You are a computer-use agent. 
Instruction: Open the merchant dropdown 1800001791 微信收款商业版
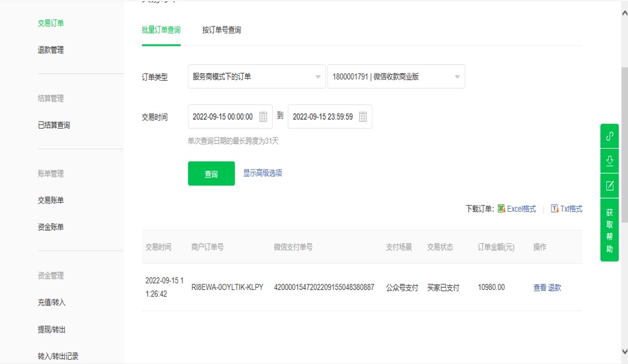tap(396, 76)
